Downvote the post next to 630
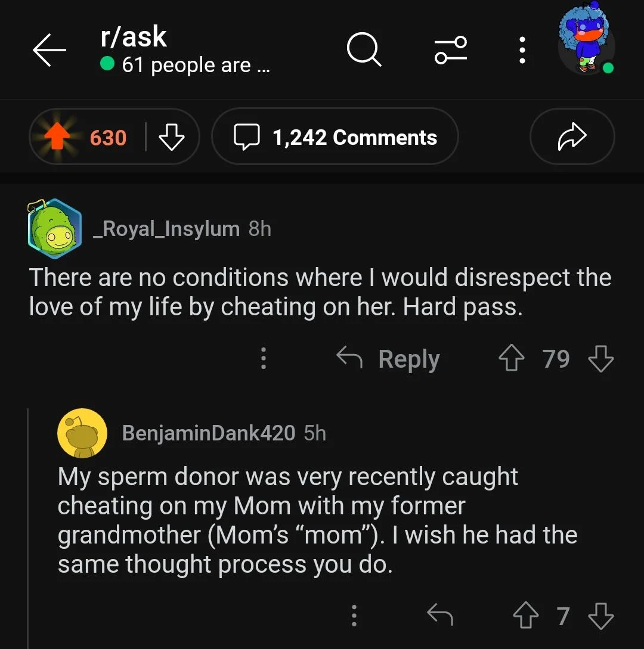The width and height of the screenshot is (644, 649). [x=172, y=138]
